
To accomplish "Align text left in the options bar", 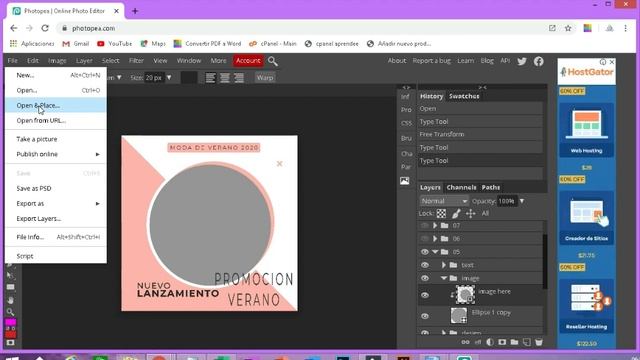I will 210,78.
